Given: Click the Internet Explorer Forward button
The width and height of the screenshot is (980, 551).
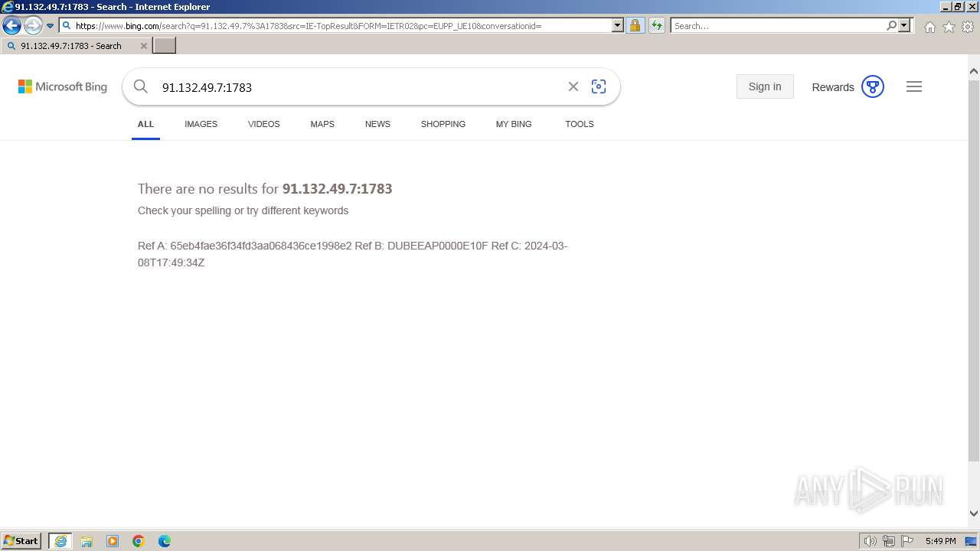Looking at the screenshot, I should 33,26.
